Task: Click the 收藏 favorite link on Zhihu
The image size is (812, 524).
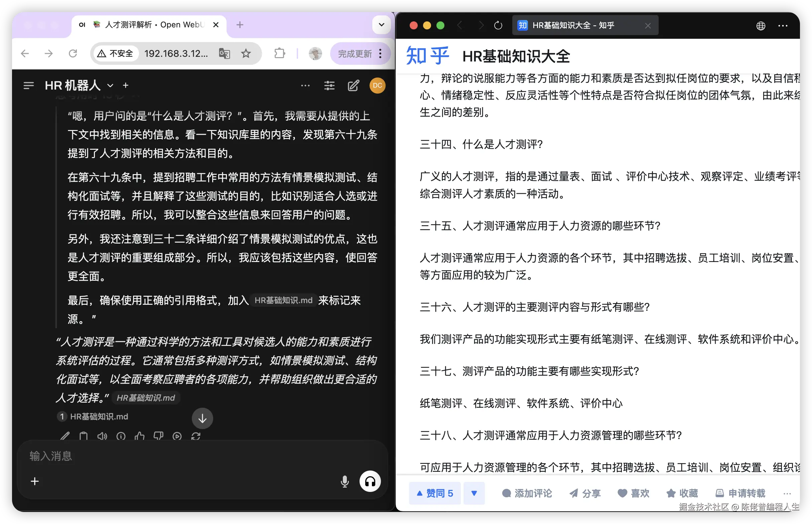Action: pyautogui.click(x=682, y=493)
